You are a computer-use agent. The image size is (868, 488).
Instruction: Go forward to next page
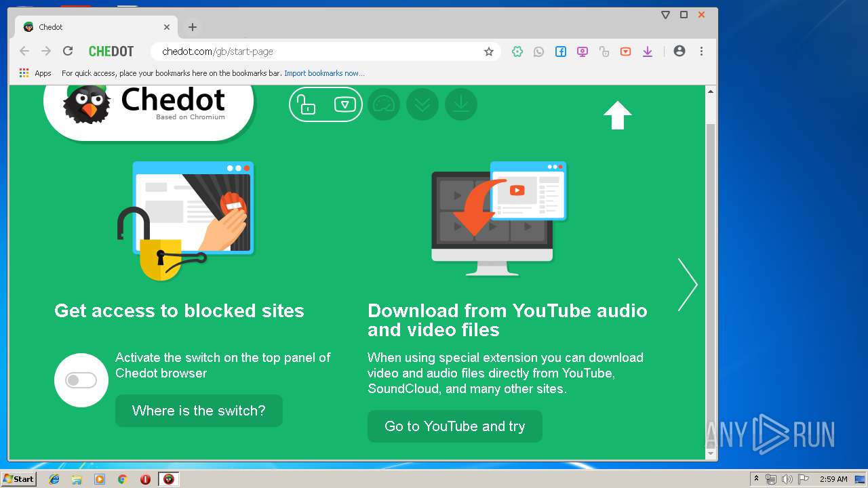[46, 51]
